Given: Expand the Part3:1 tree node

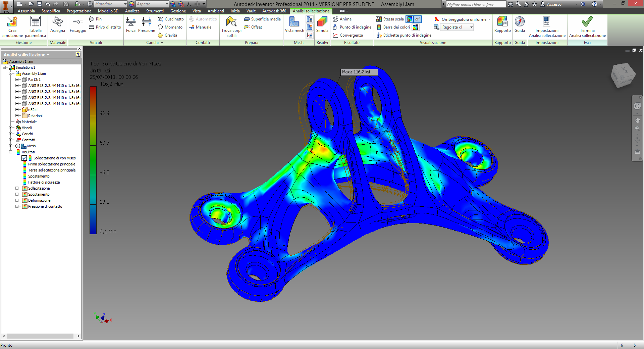Looking at the screenshot, I should coord(17,80).
